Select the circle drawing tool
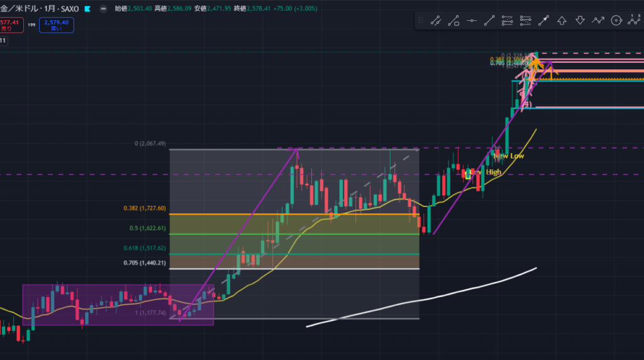 tap(616, 21)
